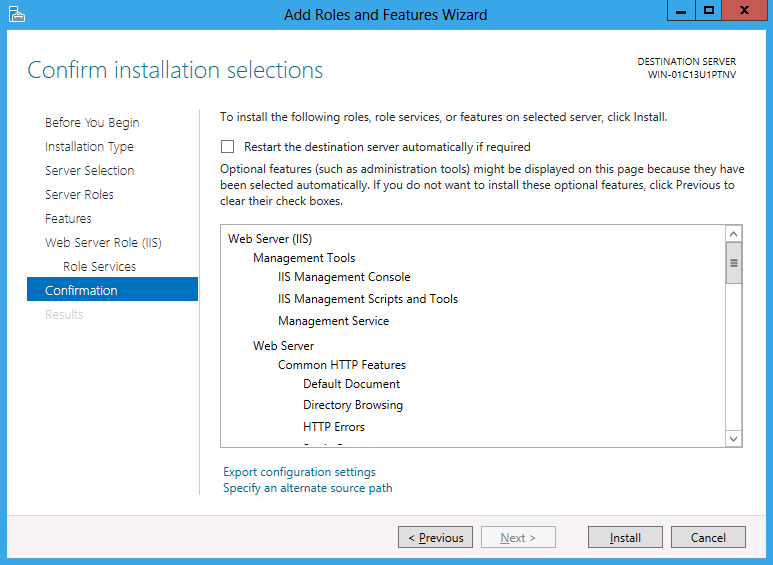Viewport: 773px width, 565px height.
Task: Select the Web Server (IIS) entry in the list
Action: [270, 239]
